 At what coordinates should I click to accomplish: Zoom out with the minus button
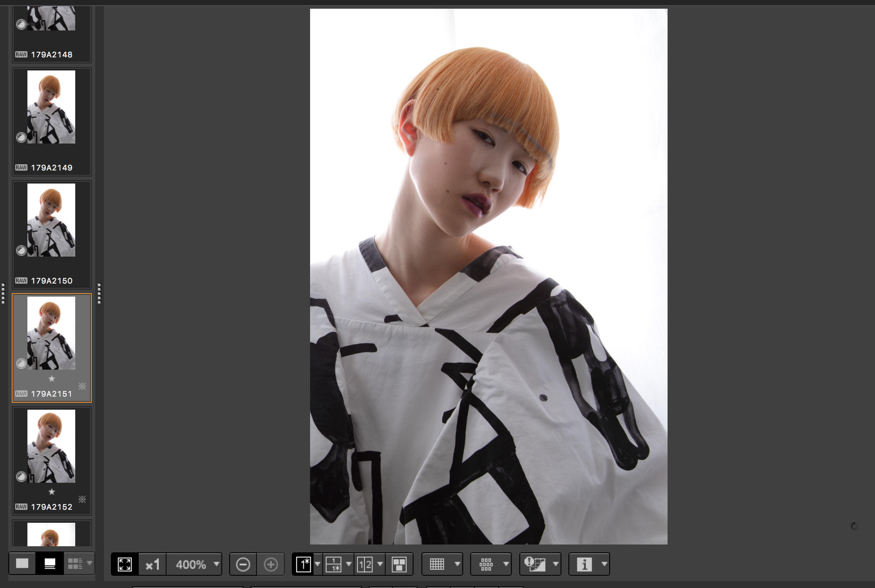tap(243, 565)
